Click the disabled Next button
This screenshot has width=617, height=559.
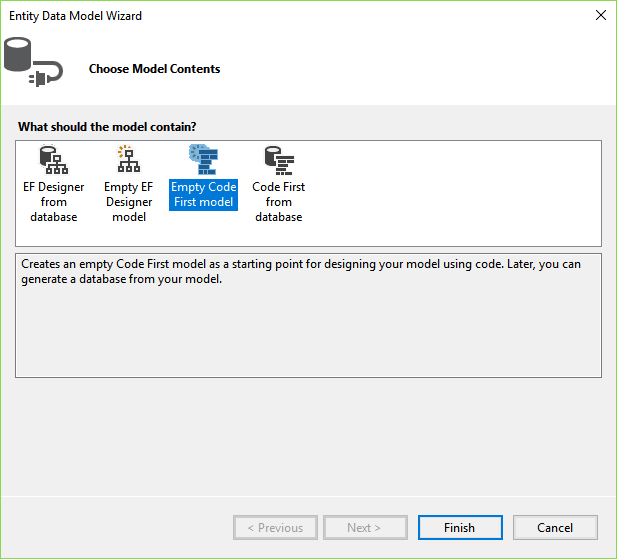pyautogui.click(x=365, y=528)
